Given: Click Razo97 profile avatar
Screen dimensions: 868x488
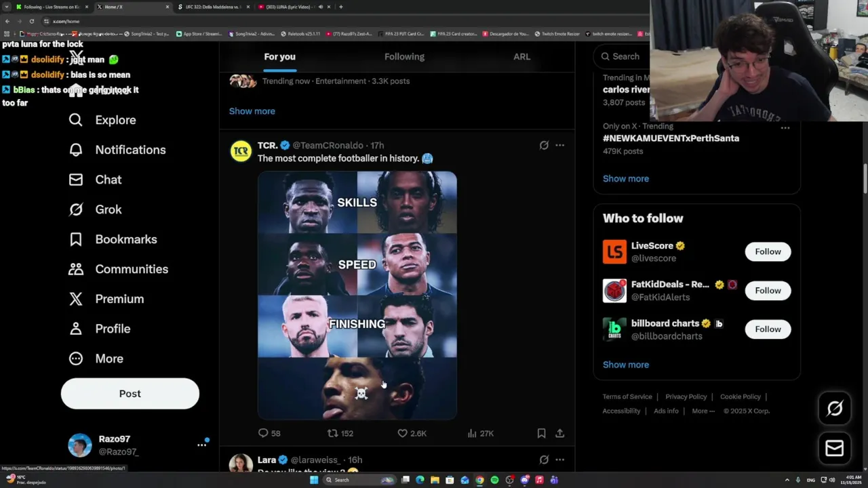Looking at the screenshot, I should 80,445.
